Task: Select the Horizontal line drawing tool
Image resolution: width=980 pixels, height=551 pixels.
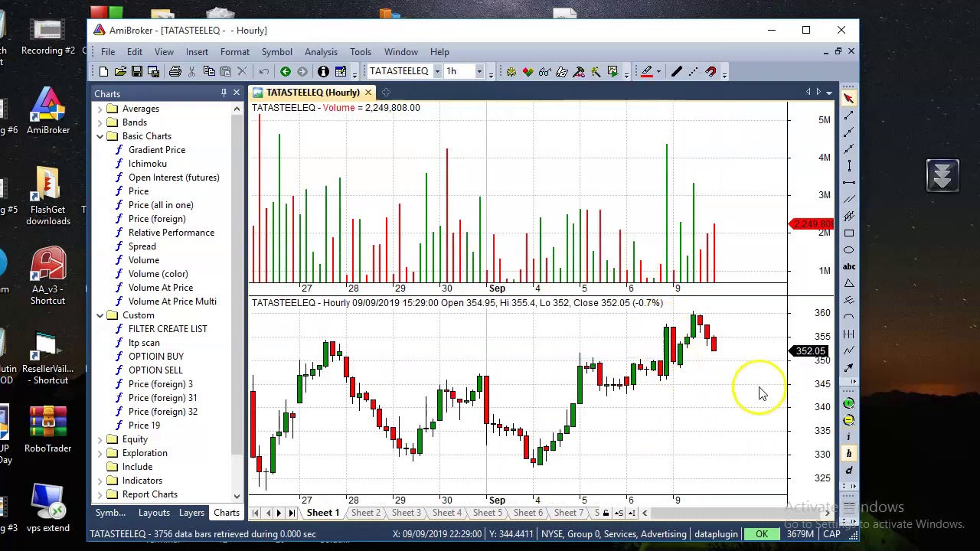Action: [849, 182]
